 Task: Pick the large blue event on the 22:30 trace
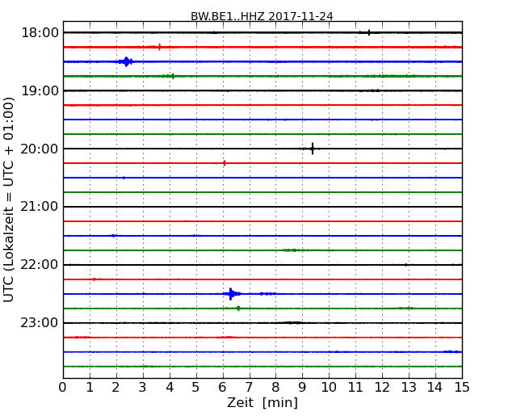[x=231, y=294]
